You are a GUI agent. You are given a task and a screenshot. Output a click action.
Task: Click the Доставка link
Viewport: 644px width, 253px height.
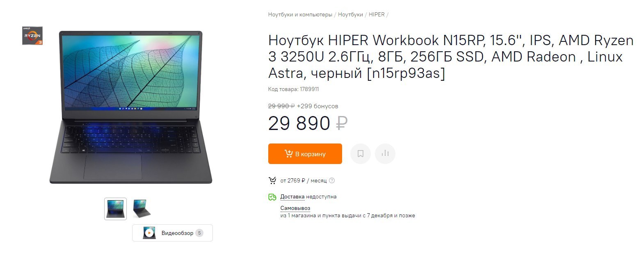click(x=292, y=197)
